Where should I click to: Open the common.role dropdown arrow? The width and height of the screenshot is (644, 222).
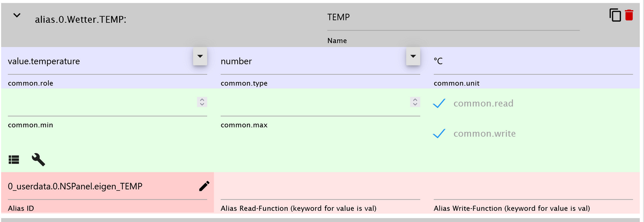click(x=200, y=56)
